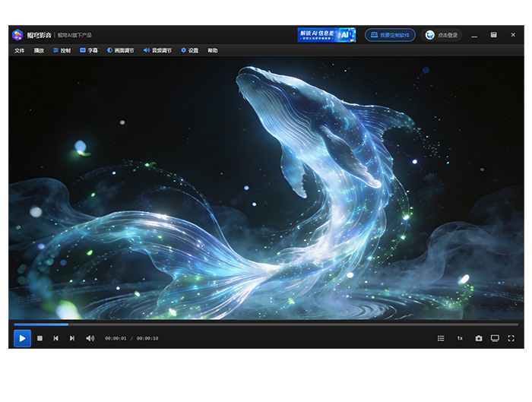The image size is (532, 402).
Task: Skip to next video
Action: pos(72,338)
